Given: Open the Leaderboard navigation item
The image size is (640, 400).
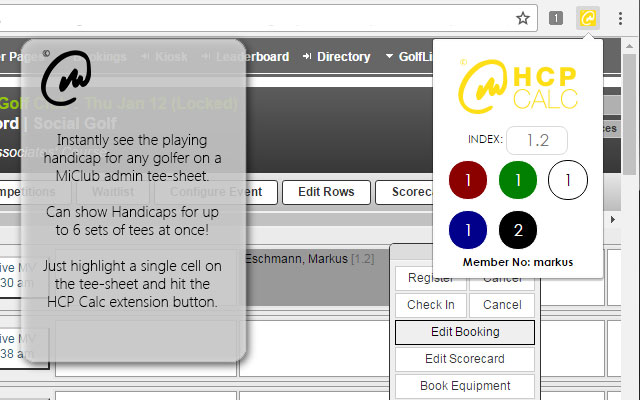Looking at the screenshot, I should pos(245,57).
